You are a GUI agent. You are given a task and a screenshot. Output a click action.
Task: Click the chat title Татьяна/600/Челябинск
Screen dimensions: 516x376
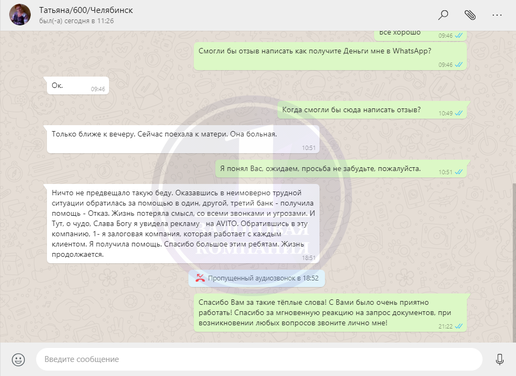click(x=86, y=10)
